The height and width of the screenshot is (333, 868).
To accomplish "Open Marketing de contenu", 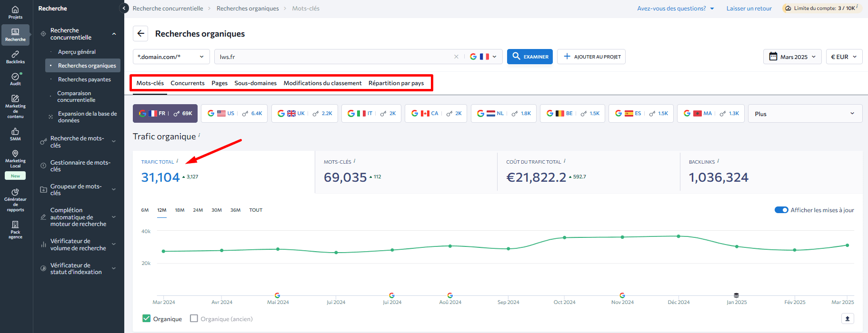I will (x=15, y=107).
